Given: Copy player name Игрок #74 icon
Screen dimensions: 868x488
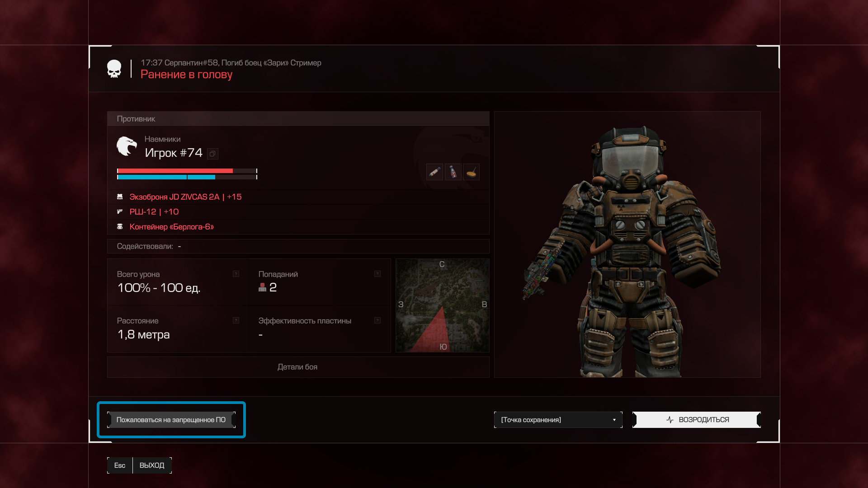Looking at the screenshot, I should 212,154.
